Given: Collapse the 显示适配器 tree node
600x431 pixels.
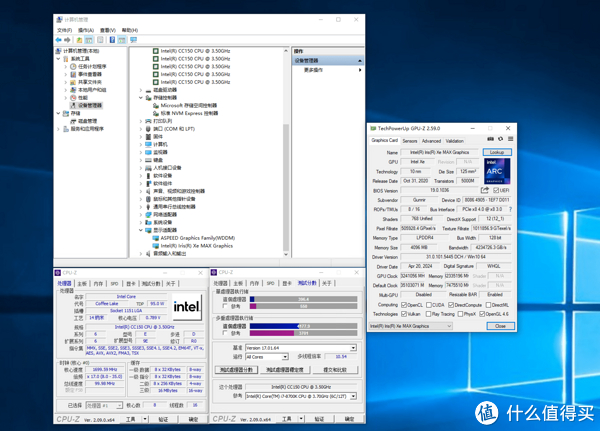Looking at the screenshot, I should [x=141, y=230].
